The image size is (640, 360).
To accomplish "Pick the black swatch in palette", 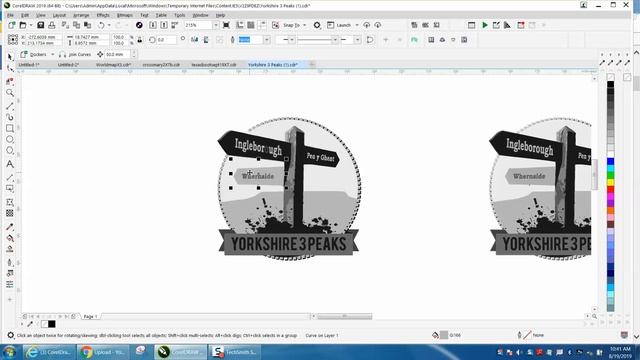I will pyautogui.click(x=610, y=84).
